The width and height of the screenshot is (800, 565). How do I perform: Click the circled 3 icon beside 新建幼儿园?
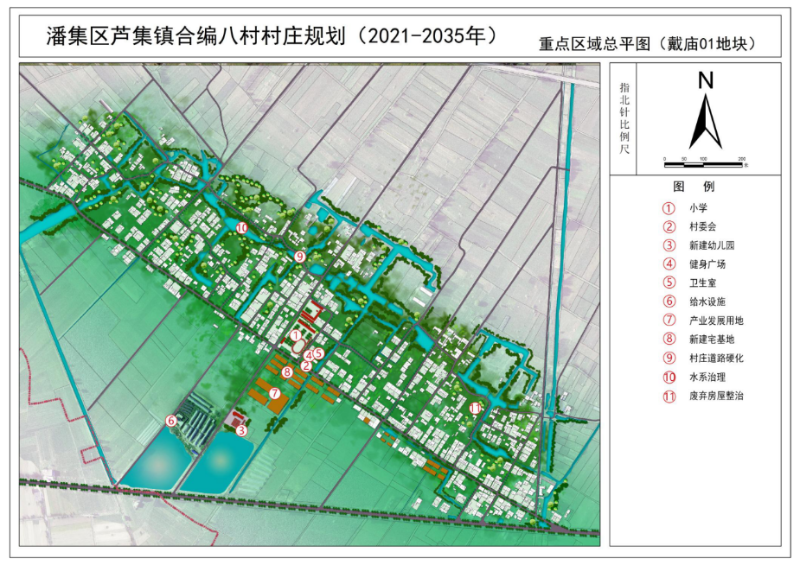click(x=667, y=245)
